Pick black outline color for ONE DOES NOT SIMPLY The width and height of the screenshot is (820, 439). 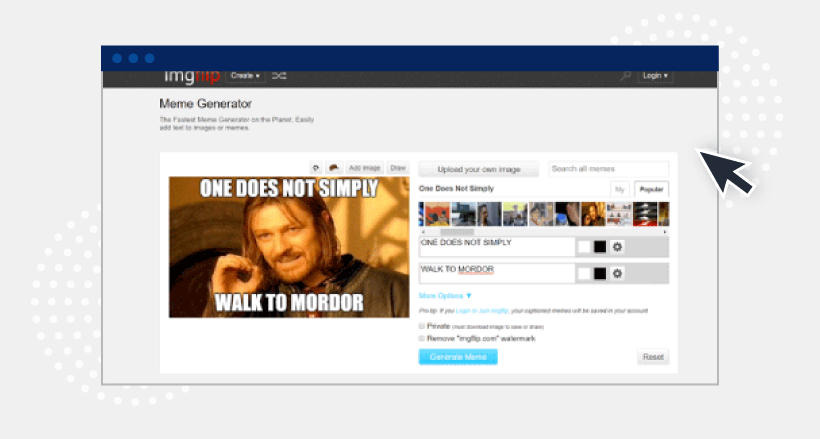pyautogui.click(x=600, y=247)
